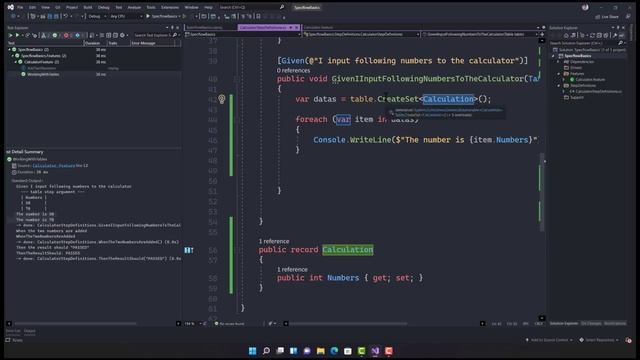This screenshot has height=360, width=640.
Task: Collapse the SpecflowBasics test root node
Action: 9,49
